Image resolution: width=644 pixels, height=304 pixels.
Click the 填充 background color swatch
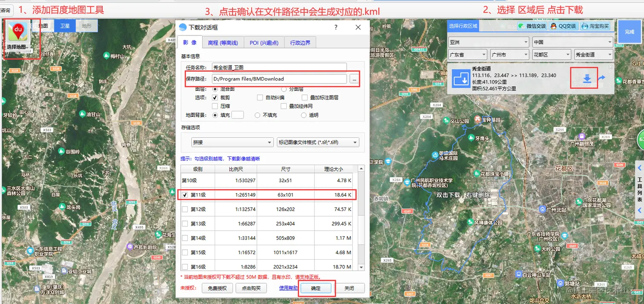[238, 115]
